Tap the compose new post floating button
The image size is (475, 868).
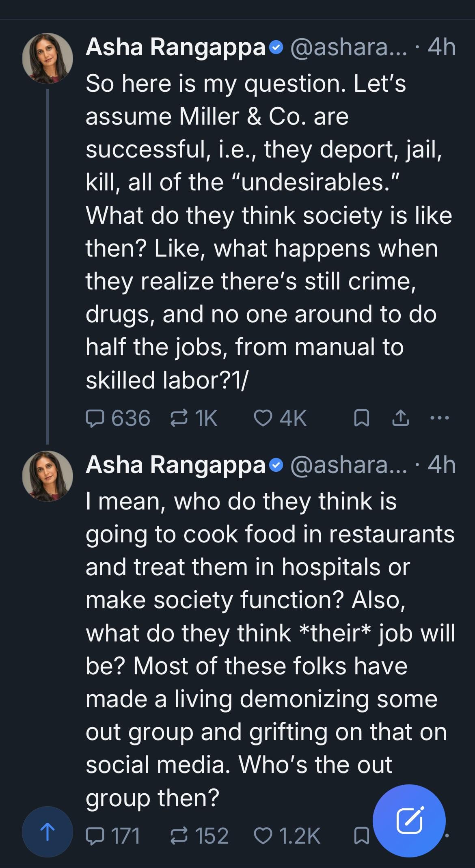[x=409, y=820]
